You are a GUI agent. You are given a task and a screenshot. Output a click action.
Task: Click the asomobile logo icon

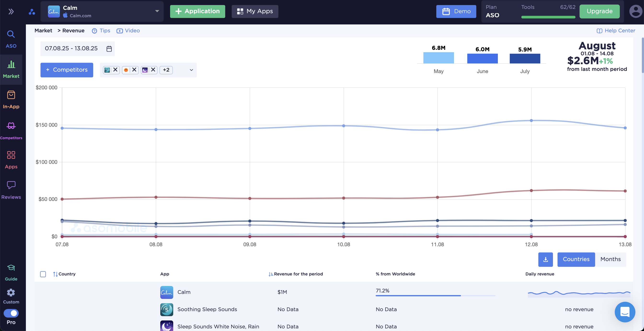point(32,11)
